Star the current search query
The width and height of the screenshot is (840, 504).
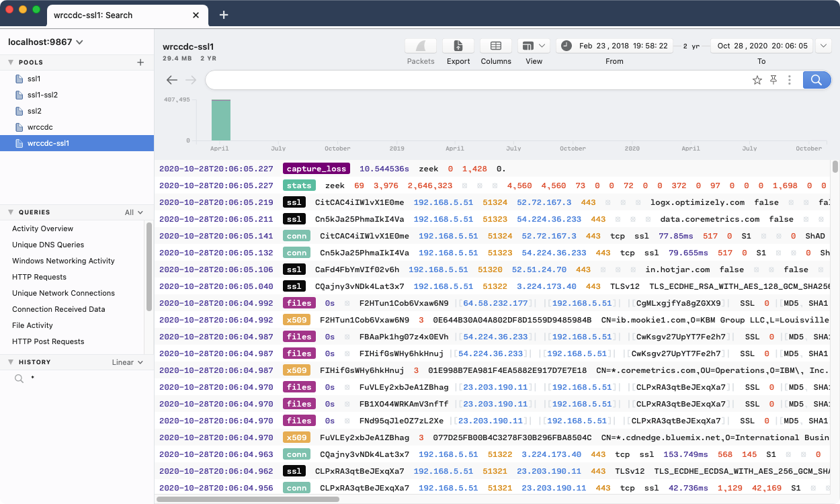(757, 79)
